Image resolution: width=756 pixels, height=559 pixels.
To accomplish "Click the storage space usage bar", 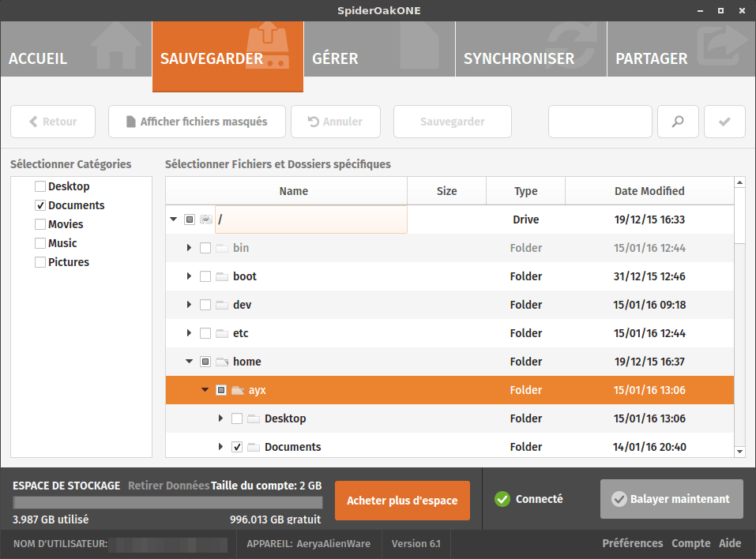I will pyautogui.click(x=167, y=503).
